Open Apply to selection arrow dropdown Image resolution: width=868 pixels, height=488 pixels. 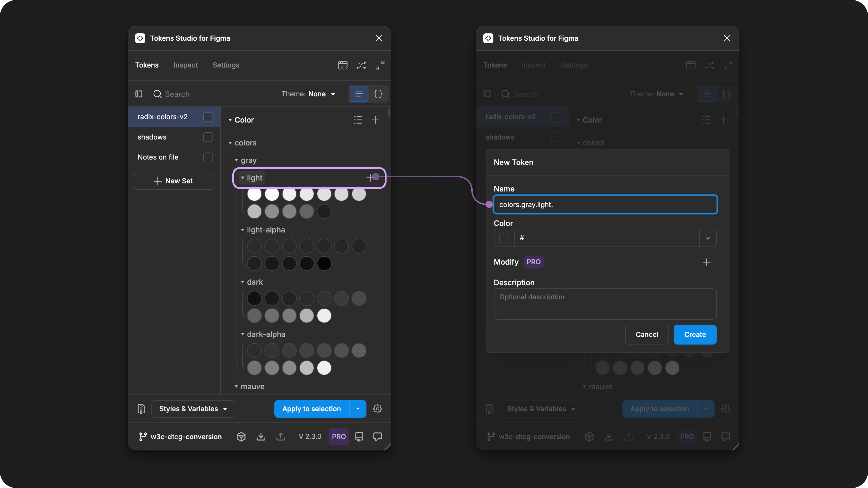358,409
